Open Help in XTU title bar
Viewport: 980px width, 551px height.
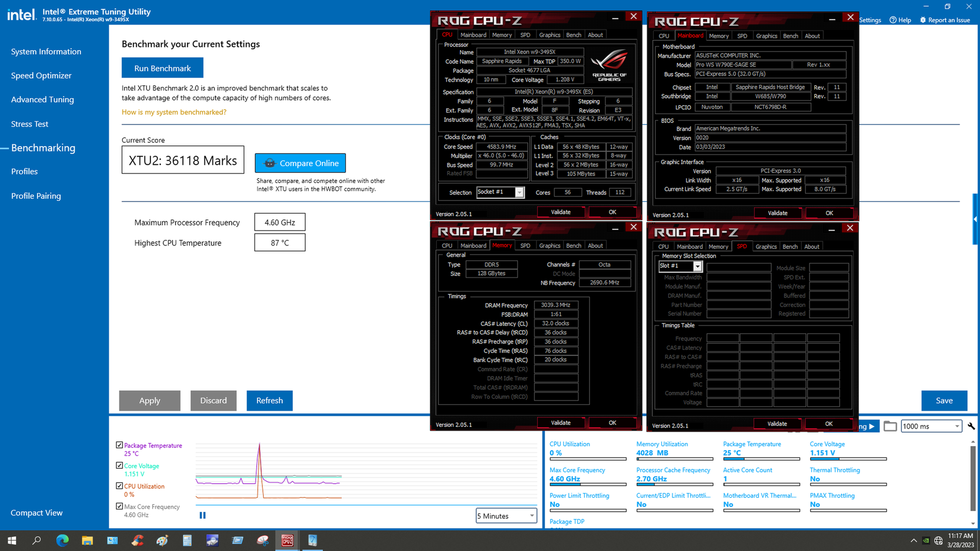click(x=900, y=20)
